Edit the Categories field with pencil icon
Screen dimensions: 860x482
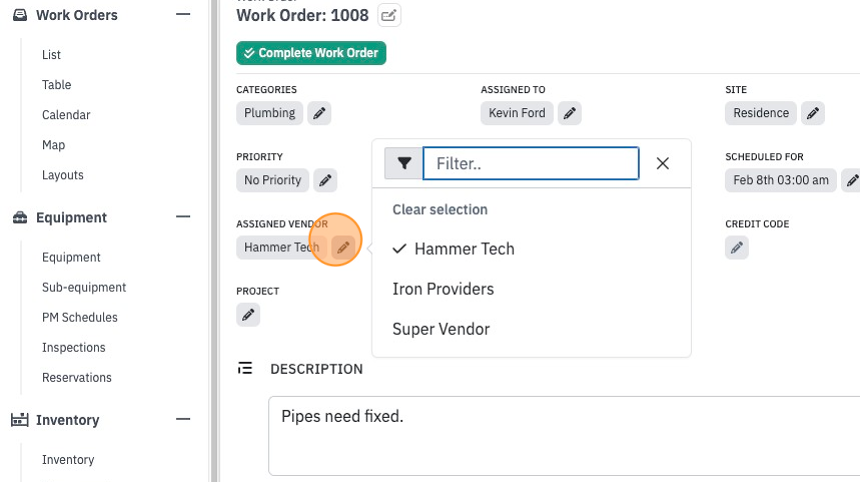pos(319,113)
